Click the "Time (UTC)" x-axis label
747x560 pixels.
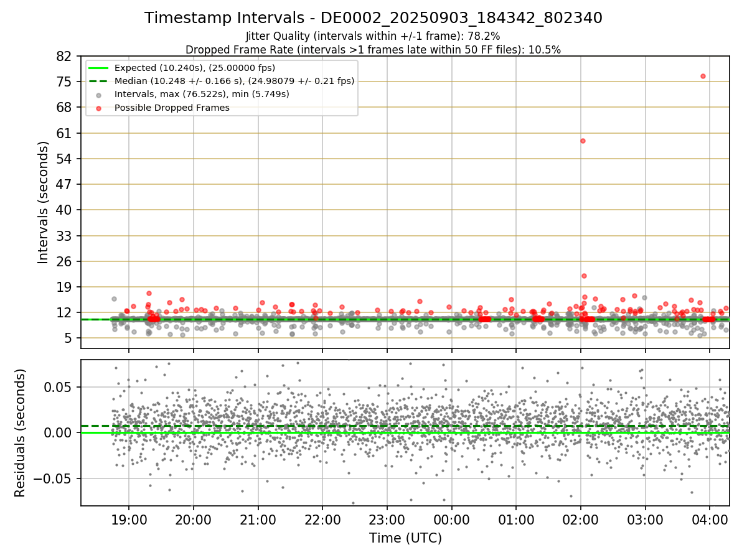(x=405, y=538)
